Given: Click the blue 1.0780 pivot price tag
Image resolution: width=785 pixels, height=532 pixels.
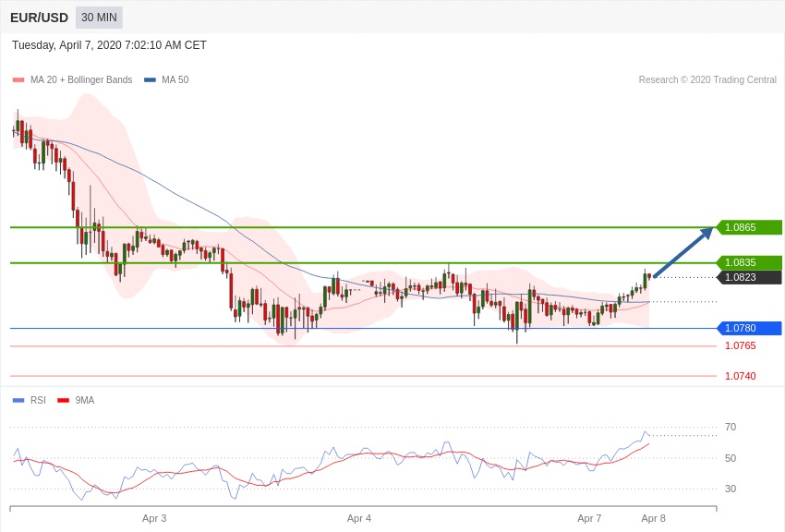Looking at the screenshot, I should (750, 328).
